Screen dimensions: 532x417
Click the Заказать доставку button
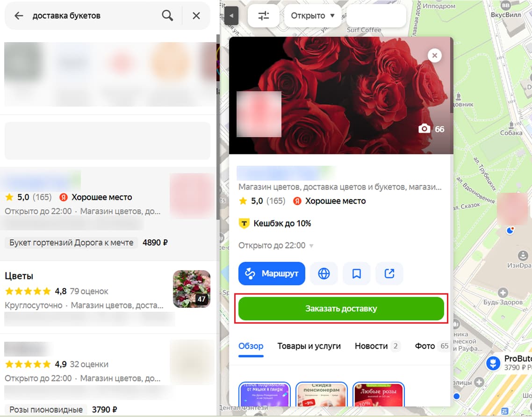point(341,309)
